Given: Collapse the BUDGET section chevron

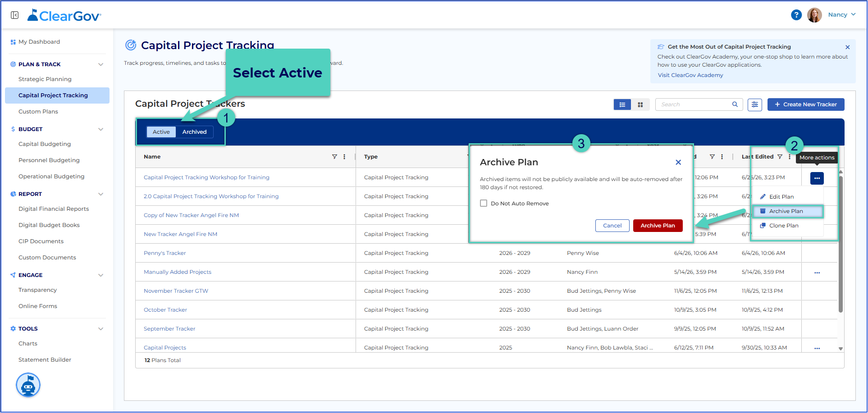Looking at the screenshot, I should (x=101, y=129).
